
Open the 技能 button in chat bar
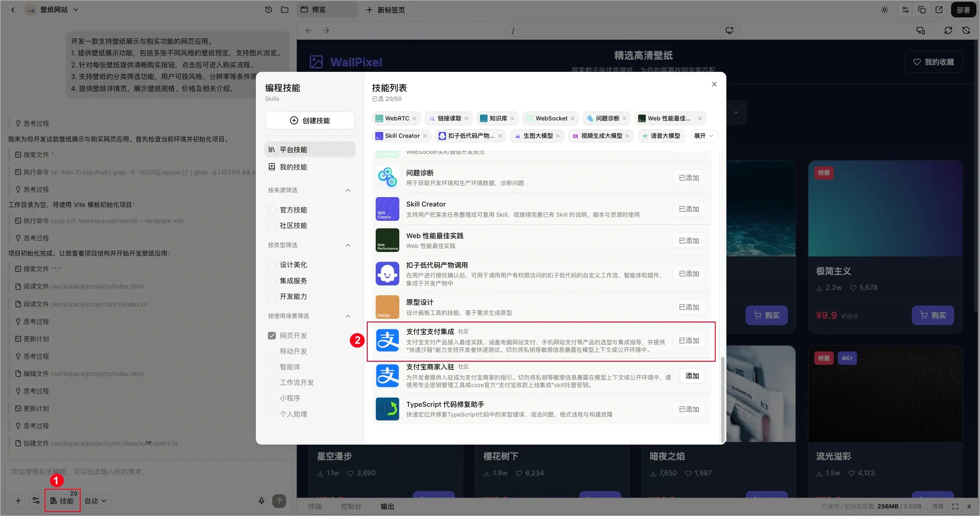(62, 501)
